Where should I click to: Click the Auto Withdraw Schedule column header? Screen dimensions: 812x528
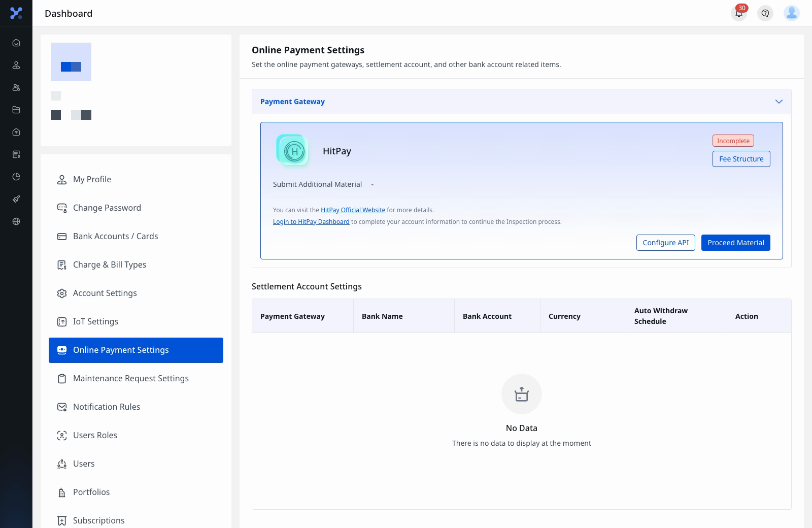(676, 316)
